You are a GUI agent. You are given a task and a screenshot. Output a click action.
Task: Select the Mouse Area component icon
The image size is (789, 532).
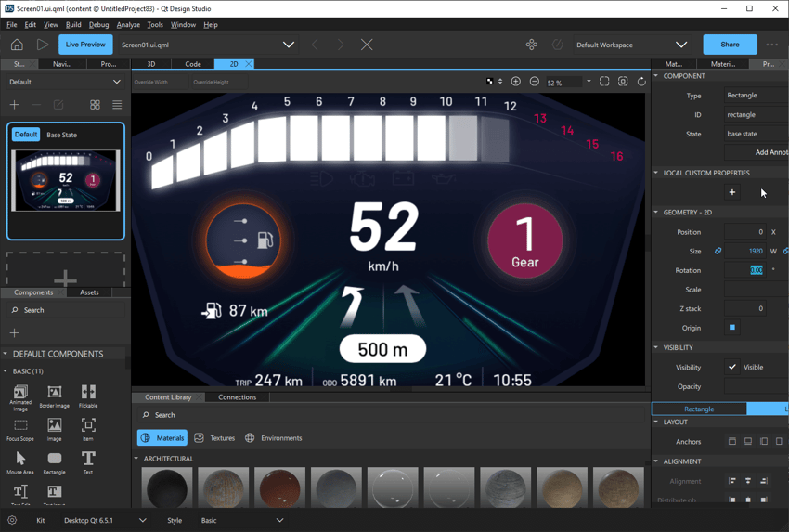(20, 459)
